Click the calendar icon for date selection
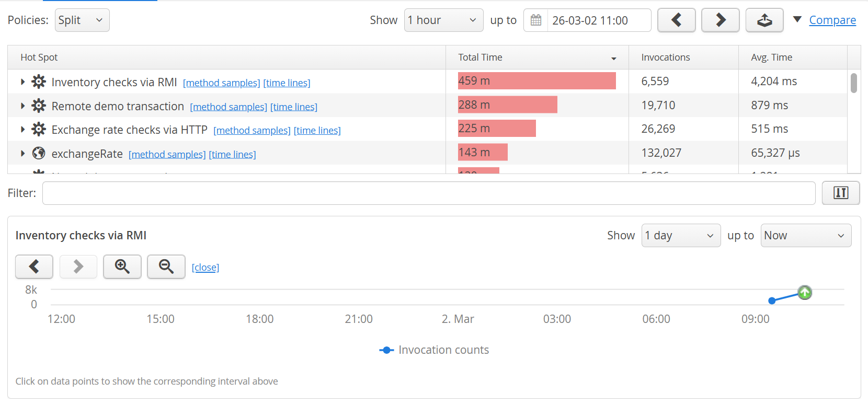The height and width of the screenshot is (405, 868). point(536,20)
